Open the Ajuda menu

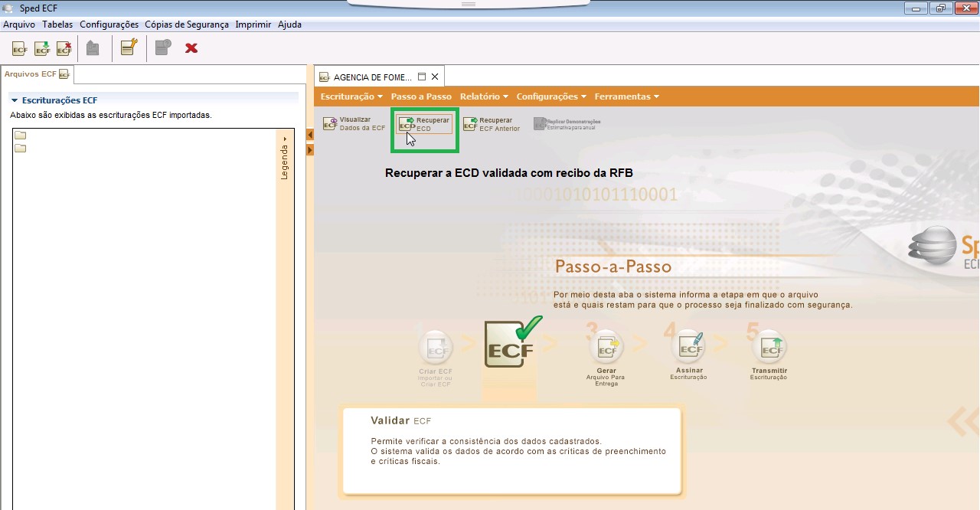tap(289, 25)
